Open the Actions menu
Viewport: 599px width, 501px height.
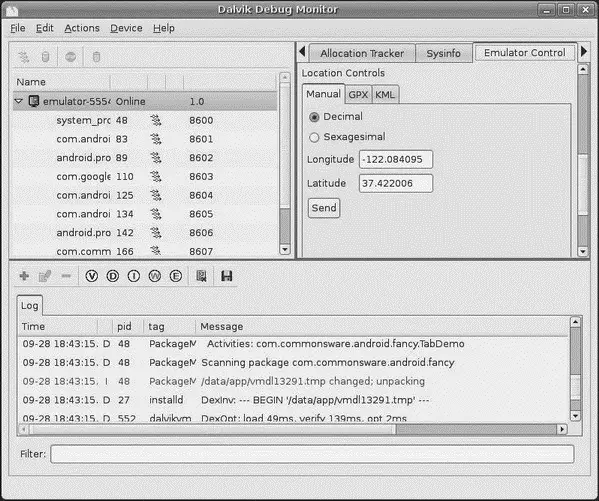tap(82, 28)
